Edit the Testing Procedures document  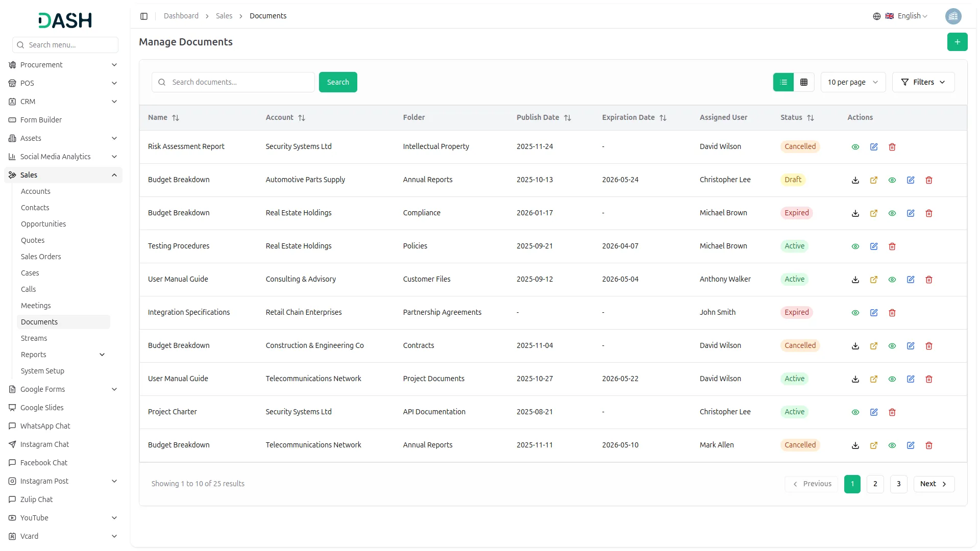point(874,246)
